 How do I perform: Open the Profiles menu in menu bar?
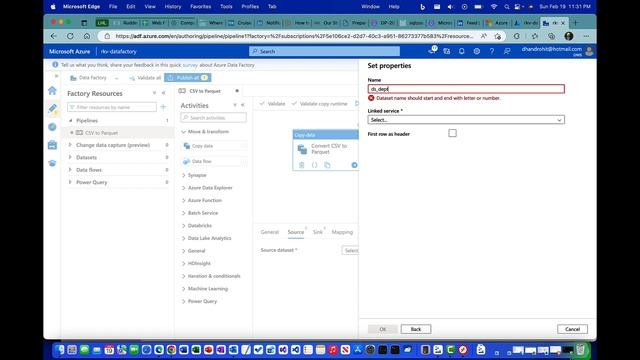(x=250, y=7)
